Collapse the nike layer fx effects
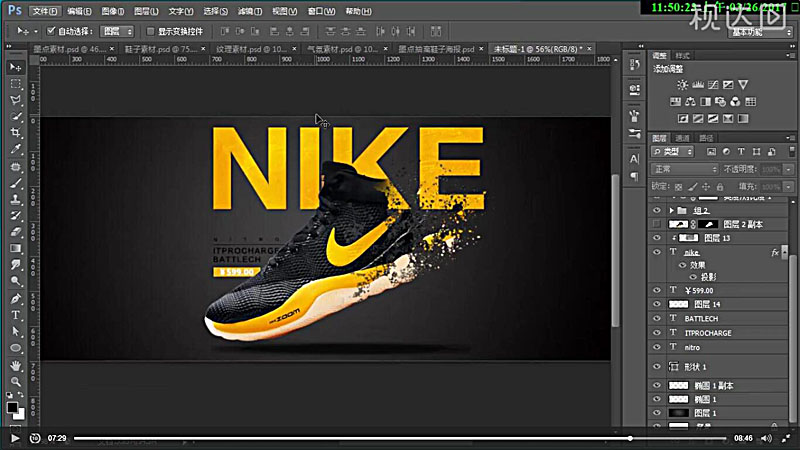This screenshot has height=450, width=800. [x=785, y=252]
